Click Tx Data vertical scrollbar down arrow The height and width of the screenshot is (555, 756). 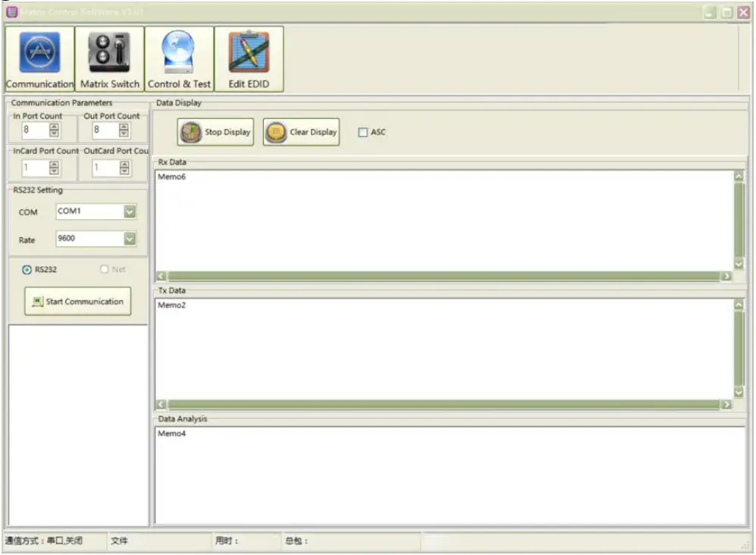click(739, 393)
